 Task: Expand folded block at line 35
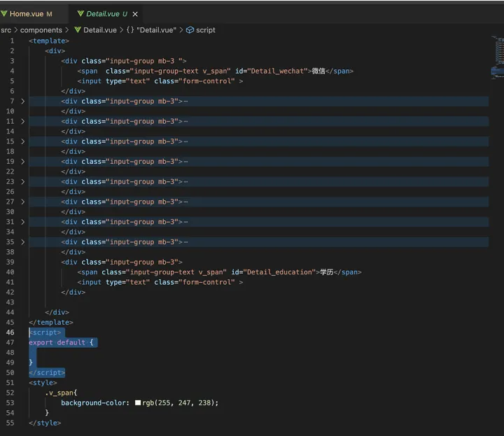[x=22, y=242]
